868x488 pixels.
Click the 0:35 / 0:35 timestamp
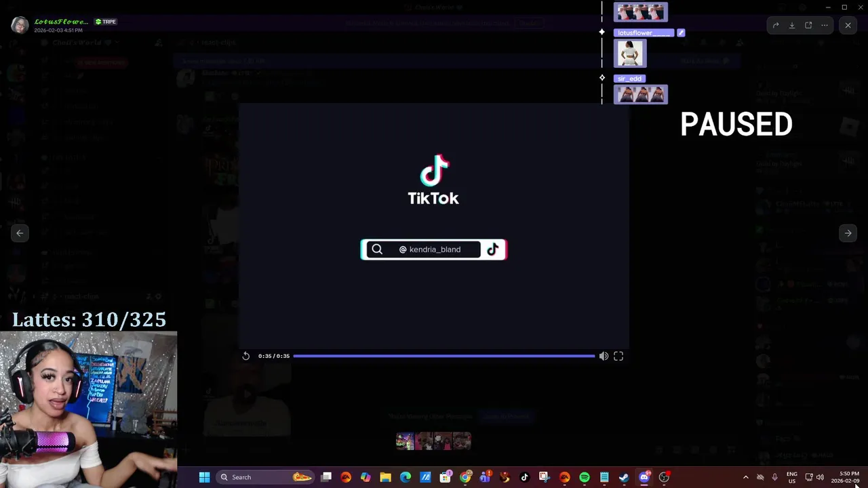(274, 356)
